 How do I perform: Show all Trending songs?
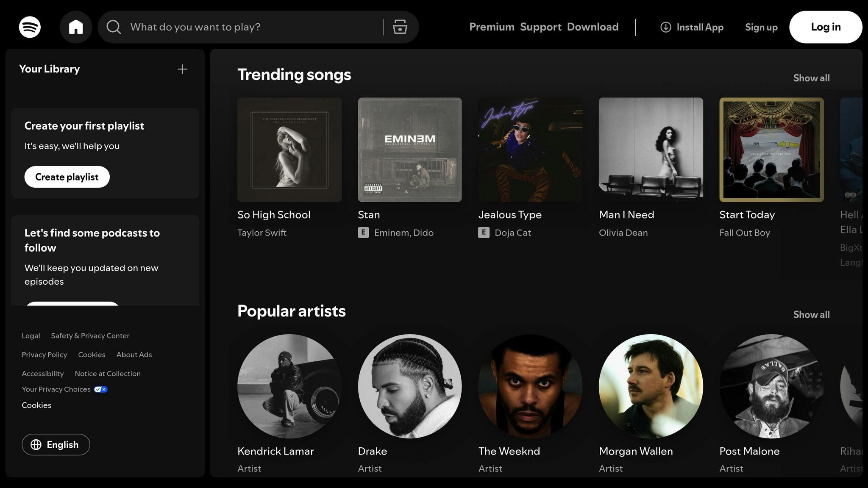point(811,78)
